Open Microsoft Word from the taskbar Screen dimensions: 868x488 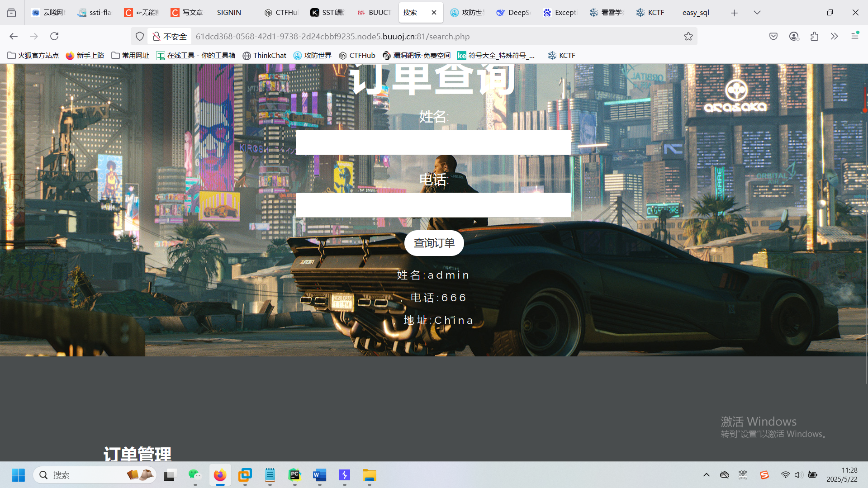[320, 475]
